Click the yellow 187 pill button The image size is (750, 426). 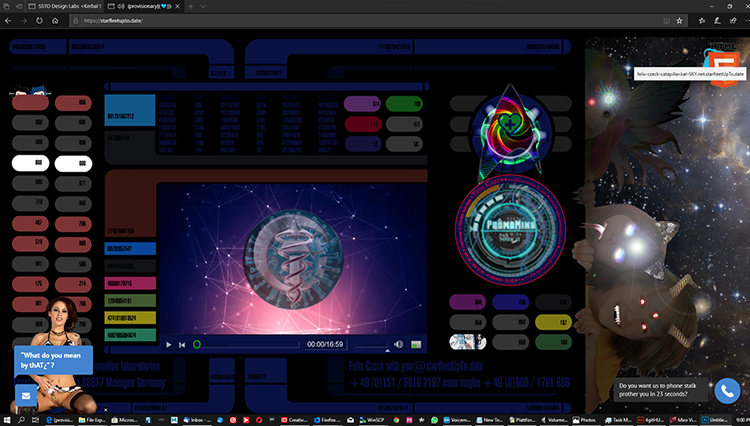coord(553,322)
